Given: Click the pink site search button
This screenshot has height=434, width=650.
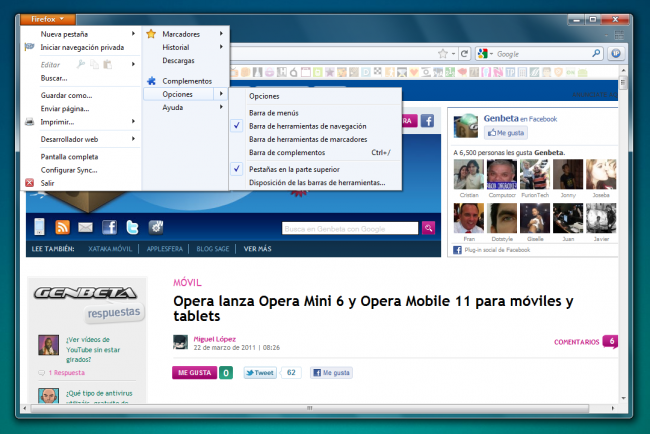Looking at the screenshot, I should 429,228.
